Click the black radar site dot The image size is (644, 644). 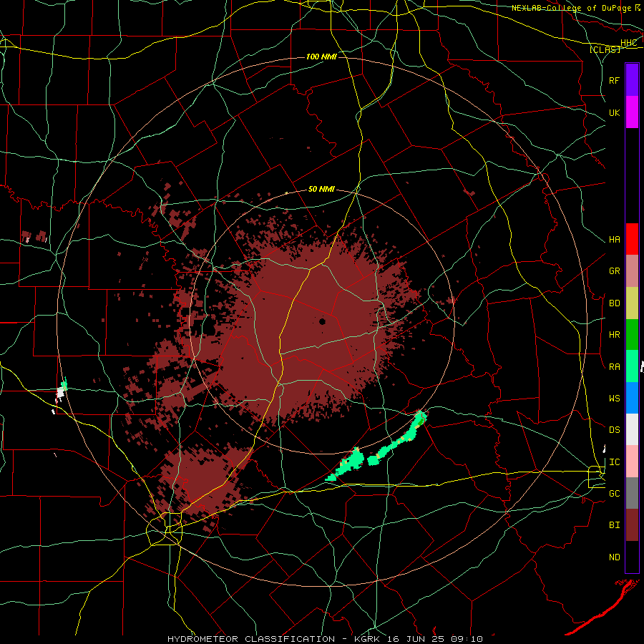tap(323, 321)
